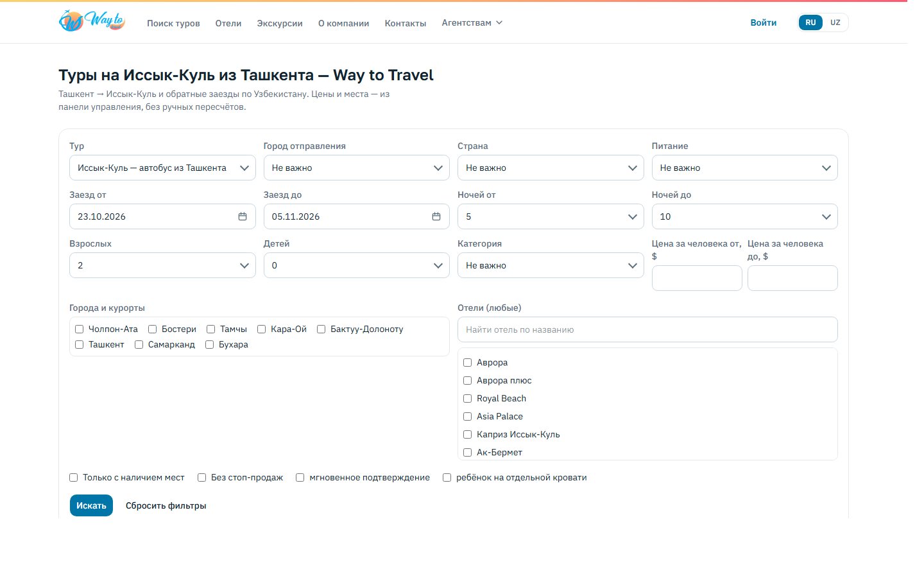Open the Агентствам menu
924x578 pixels.
coord(472,22)
